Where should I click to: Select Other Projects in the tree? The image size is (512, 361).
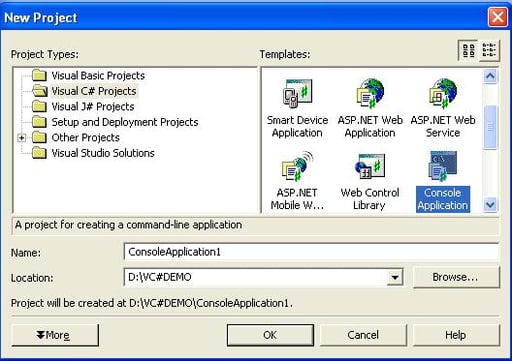(85, 137)
